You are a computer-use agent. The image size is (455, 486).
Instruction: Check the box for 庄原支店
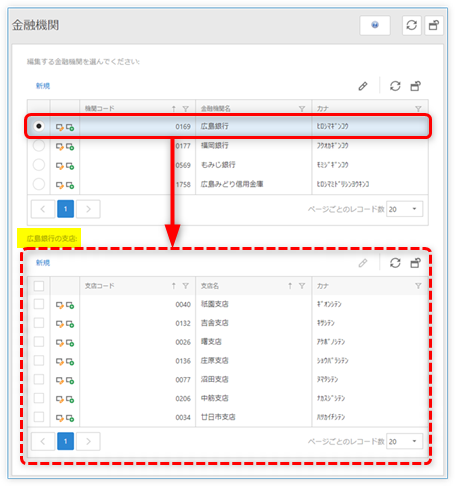pyautogui.click(x=39, y=360)
